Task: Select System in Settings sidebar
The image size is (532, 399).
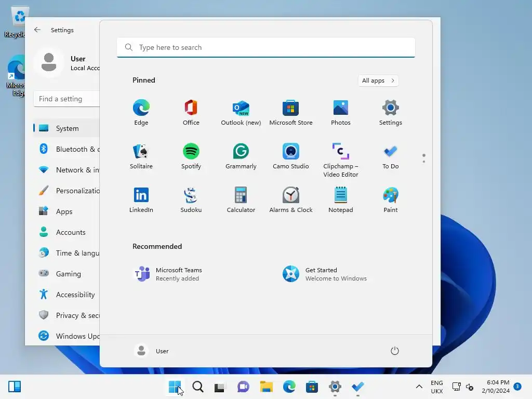Action: point(66,128)
